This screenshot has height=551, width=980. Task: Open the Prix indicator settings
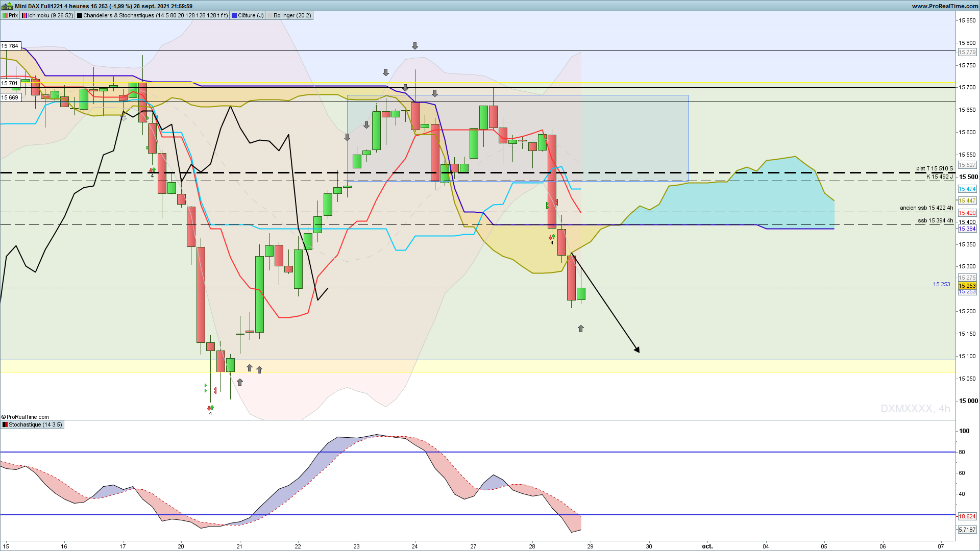click(x=10, y=16)
